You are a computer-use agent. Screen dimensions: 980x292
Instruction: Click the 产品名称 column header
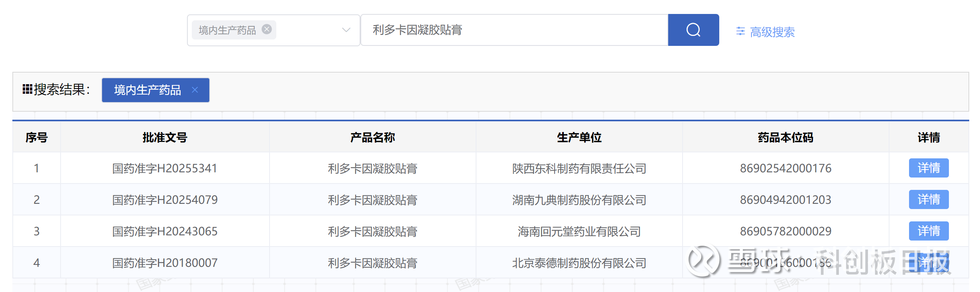coord(372,138)
